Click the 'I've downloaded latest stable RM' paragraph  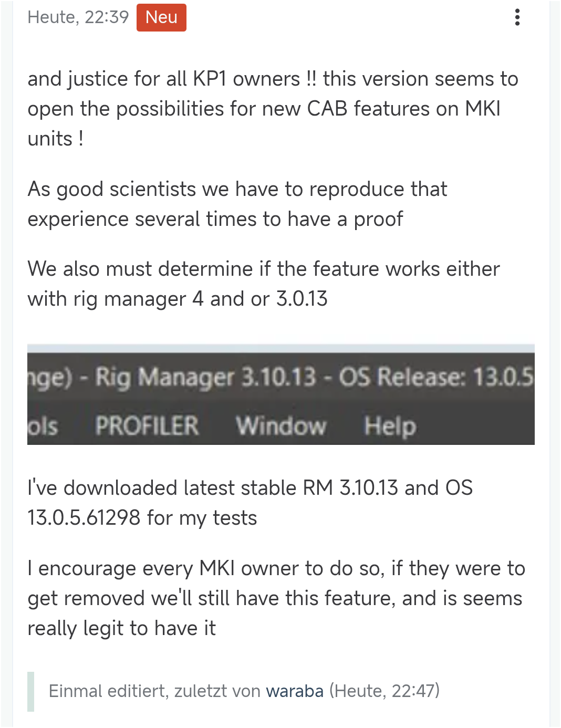click(x=250, y=503)
